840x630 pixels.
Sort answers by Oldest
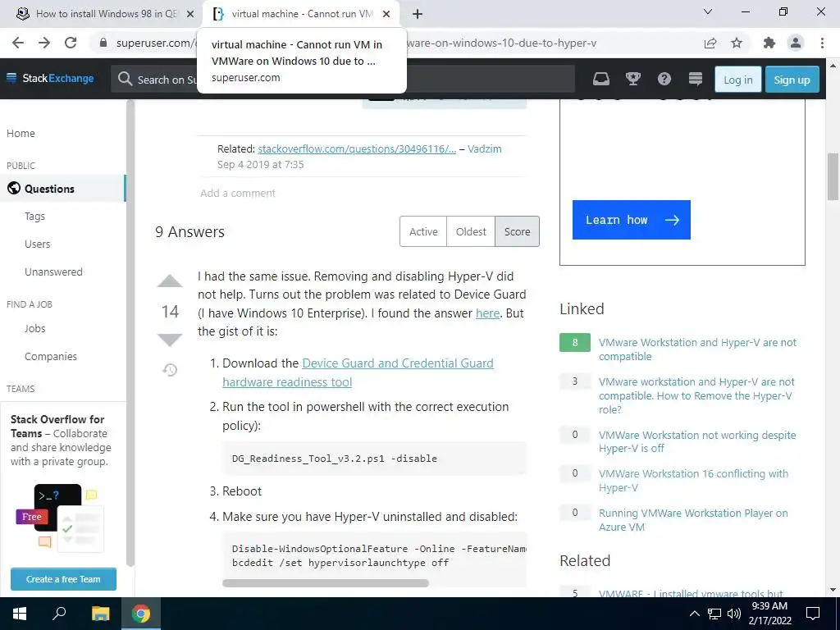coord(471,231)
